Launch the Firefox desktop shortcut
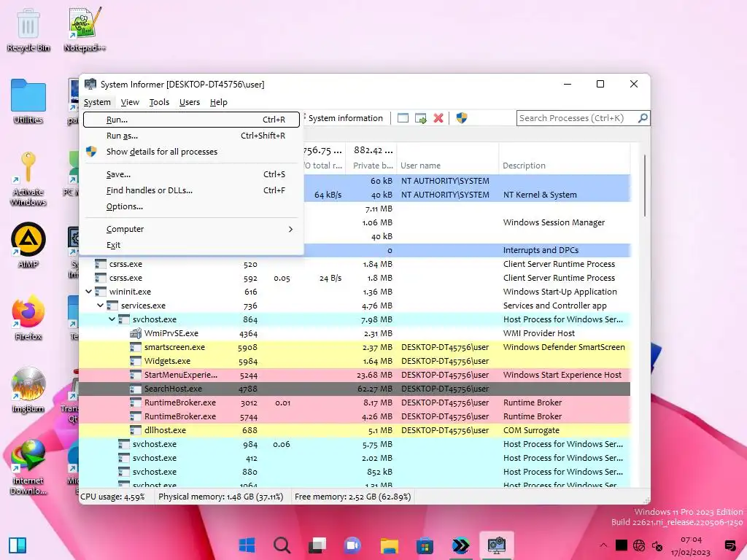 click(28, 318)
